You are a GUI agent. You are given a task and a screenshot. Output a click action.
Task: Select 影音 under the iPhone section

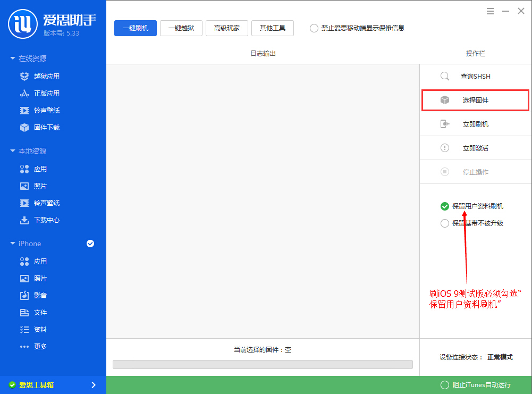click(34, 295)
